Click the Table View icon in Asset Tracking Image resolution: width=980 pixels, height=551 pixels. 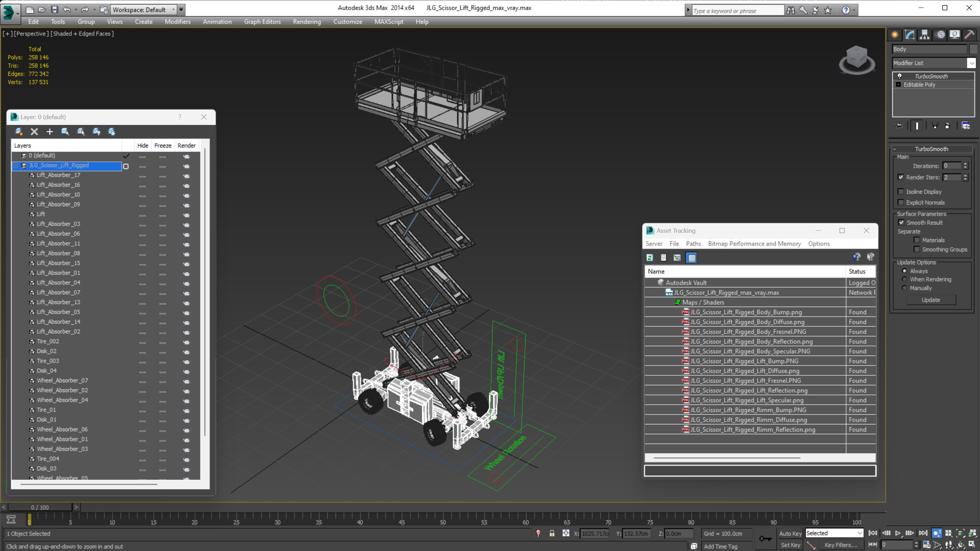pyautogui.click(x=691, y=258)
